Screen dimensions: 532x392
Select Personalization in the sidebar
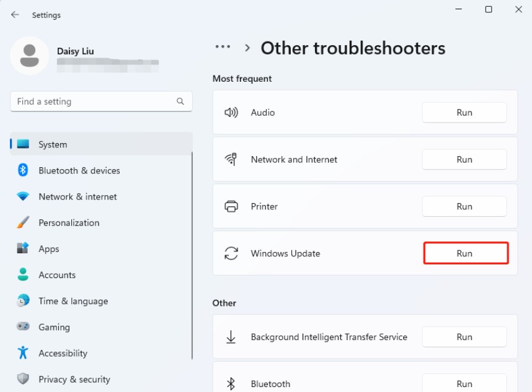click(x=101, y=222)
